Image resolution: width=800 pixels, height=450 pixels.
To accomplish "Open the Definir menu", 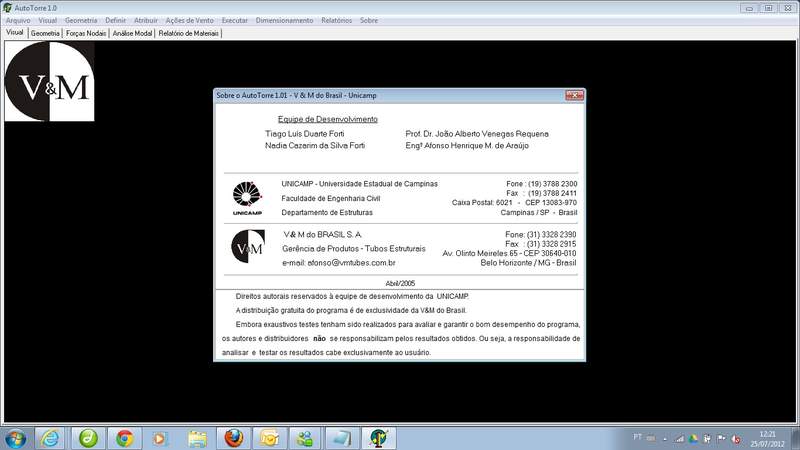I will [115, 20].
